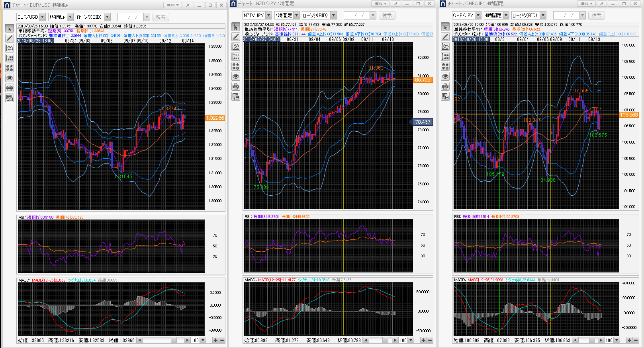
Task: Toggle the eye visibility icon in NZD/JPY chart
Action: pyautogui.click(x=236, y=76)
